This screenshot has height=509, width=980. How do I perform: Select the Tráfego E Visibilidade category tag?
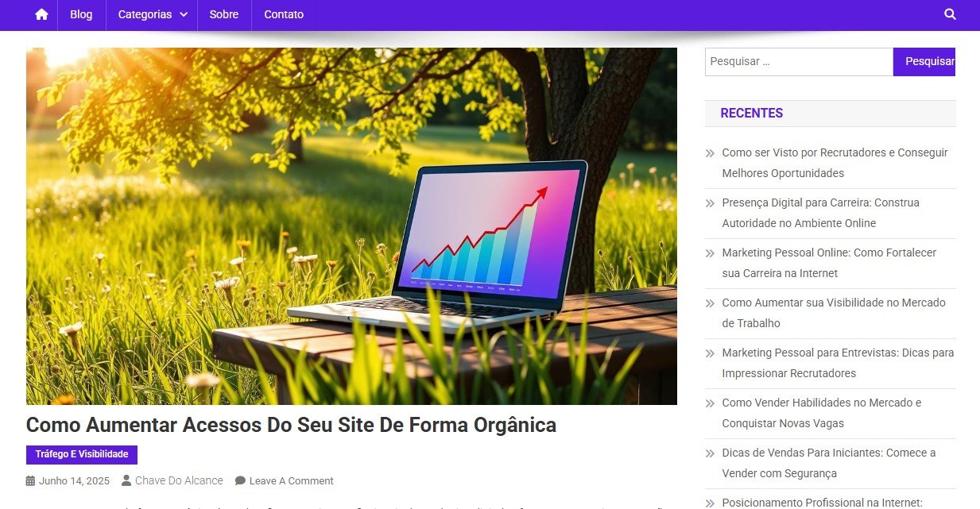[x=82, y=454]
